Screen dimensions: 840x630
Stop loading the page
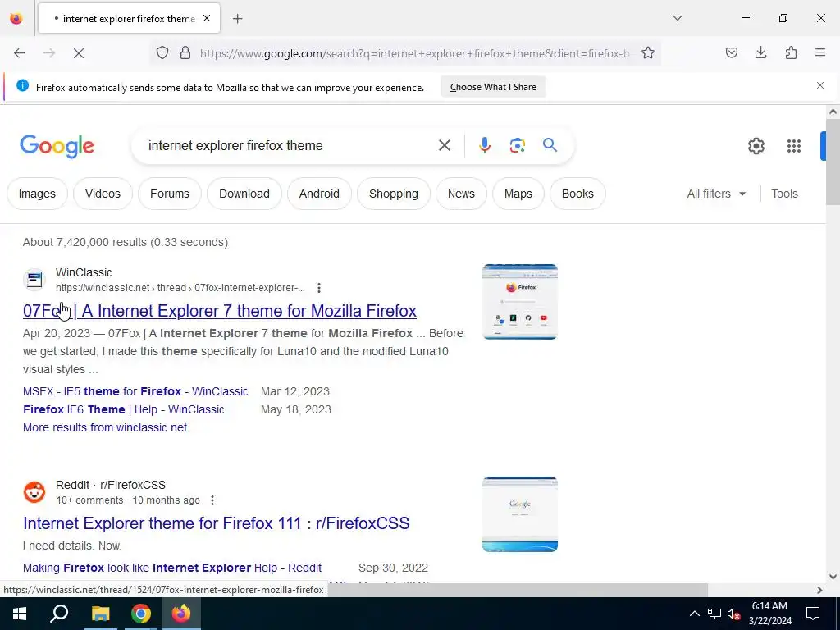point(79,53)
